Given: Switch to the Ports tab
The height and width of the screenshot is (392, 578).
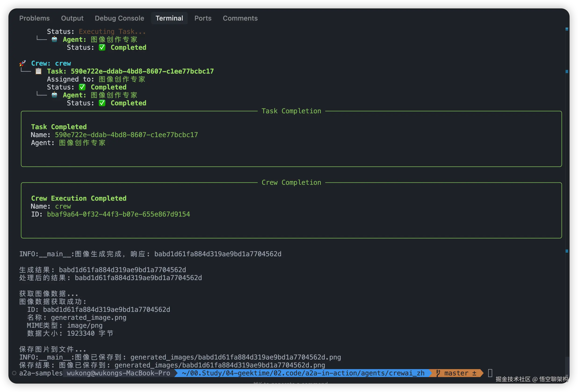Looking at the screenshot, I should click(203, 18).
